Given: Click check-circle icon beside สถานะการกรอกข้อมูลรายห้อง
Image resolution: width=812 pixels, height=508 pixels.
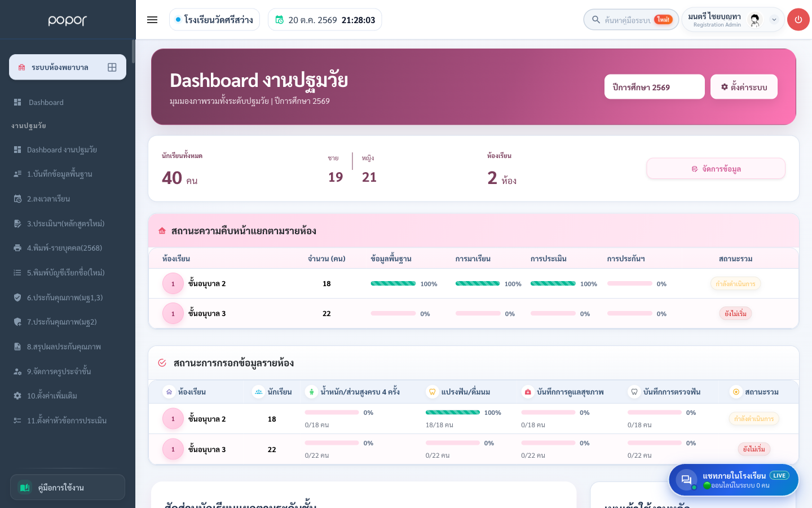Looking at the screenshot, I should 162,363.
